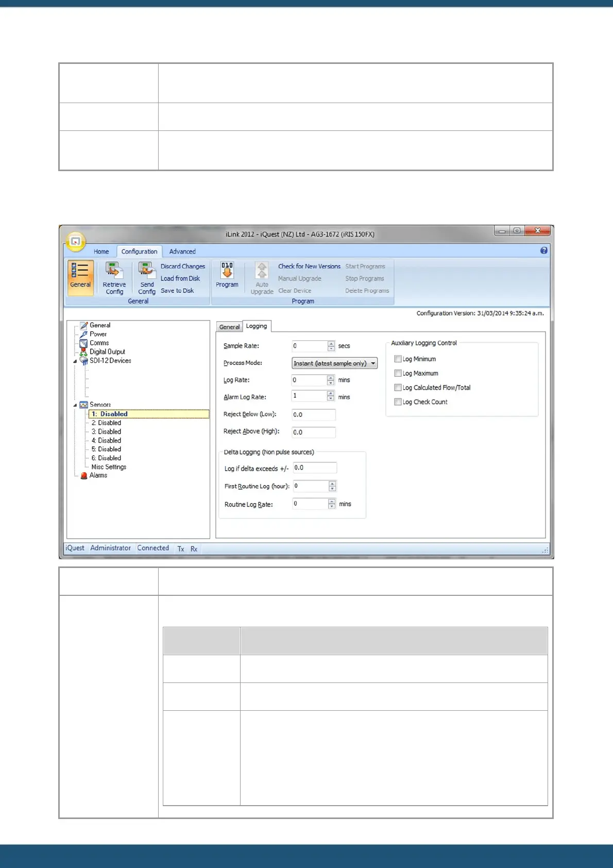Select the Alarms tree icon
The width and height of the screenshot is (613, 868).
click(83, 475)
